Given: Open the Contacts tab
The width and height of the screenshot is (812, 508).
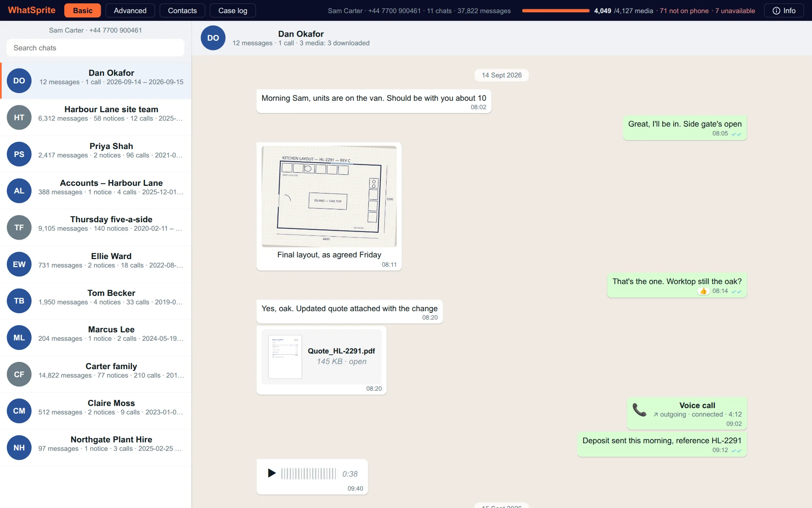Looking at the screenshot, I should click(182, 11).
